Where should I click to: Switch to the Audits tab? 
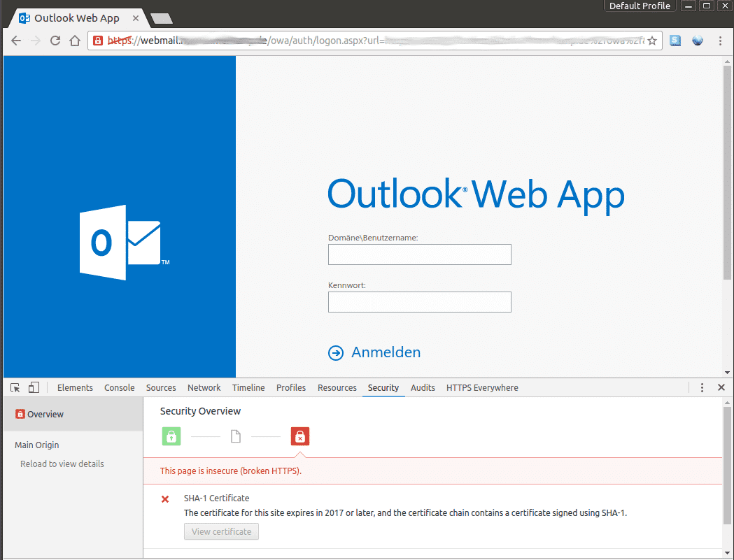point(423,388)
